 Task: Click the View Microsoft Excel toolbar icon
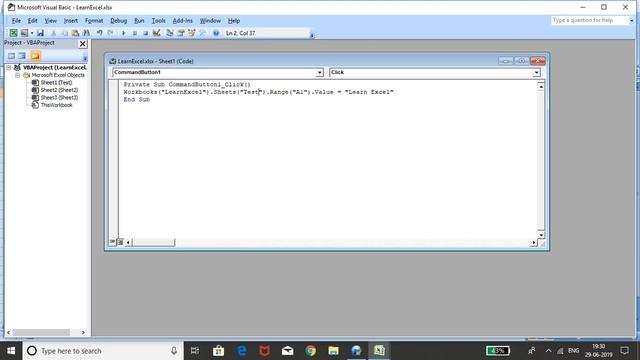point(13,33)
